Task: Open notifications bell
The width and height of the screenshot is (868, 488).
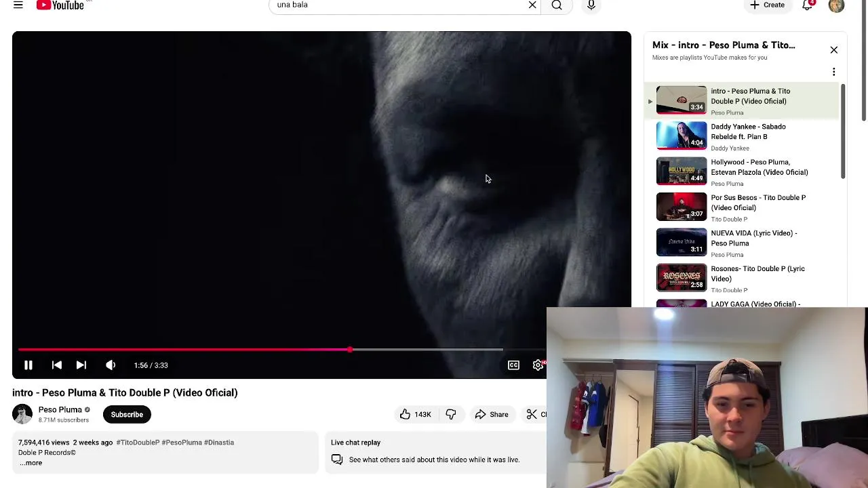Action: 808,5
